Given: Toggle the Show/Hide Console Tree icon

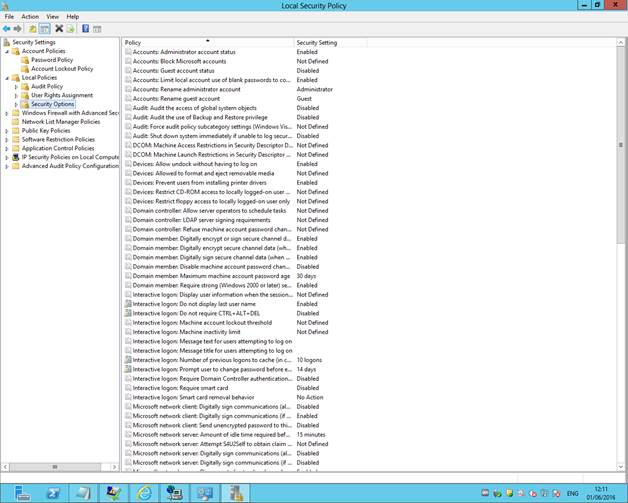Looking at the screenshot, I should [x=44, y=28].
